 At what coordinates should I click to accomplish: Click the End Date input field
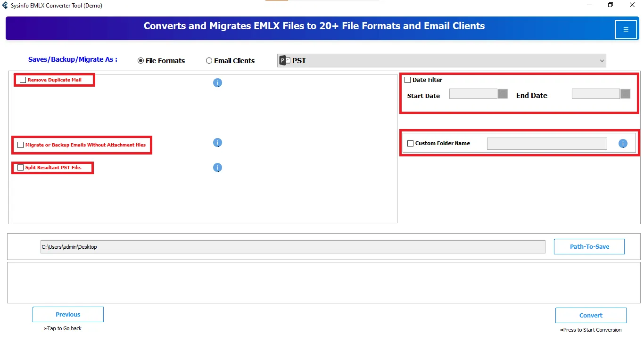(596, 94)
